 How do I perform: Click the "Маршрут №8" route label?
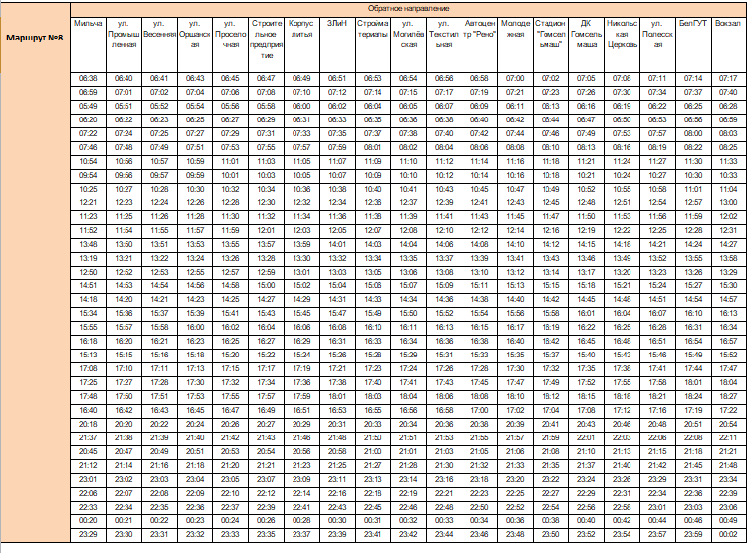pos(35,38)
